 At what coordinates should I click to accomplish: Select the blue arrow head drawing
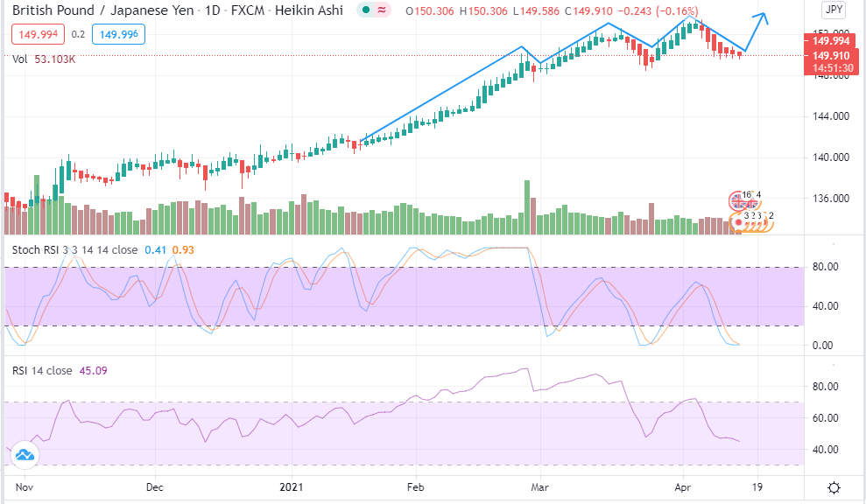(x=760, y=18)
